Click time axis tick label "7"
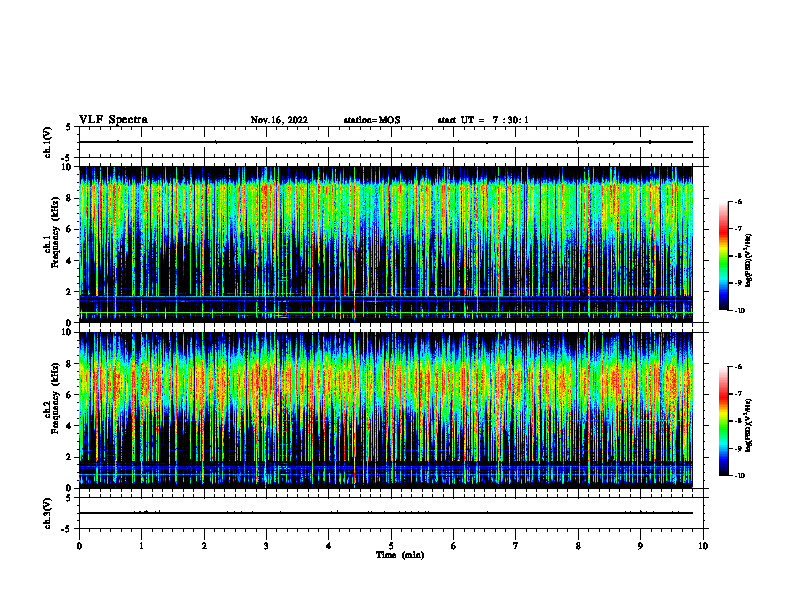The width and height of the screenshot is (792, 612). [516, 546]
